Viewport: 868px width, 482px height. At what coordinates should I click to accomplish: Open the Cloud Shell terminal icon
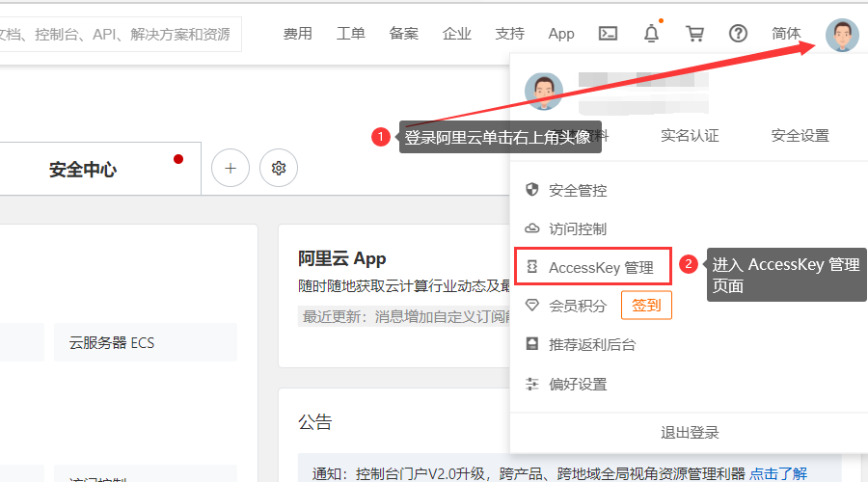pyautogui.click(x=608, y=34)
